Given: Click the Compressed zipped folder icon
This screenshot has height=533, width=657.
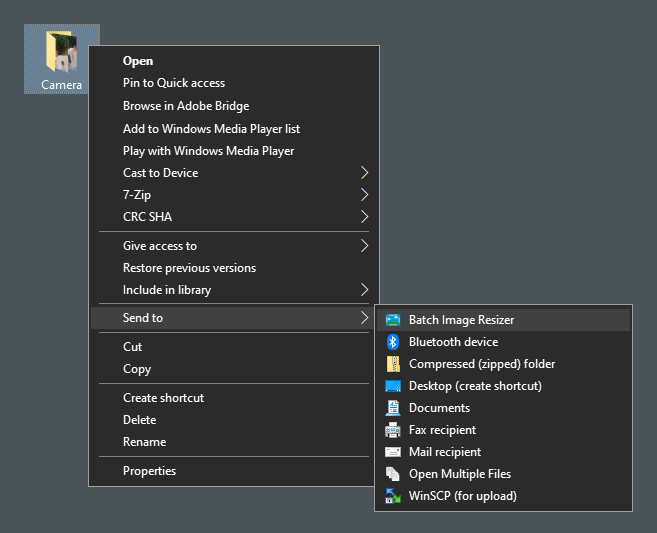Looking at the screenshot, I should [x=393, y=364].
